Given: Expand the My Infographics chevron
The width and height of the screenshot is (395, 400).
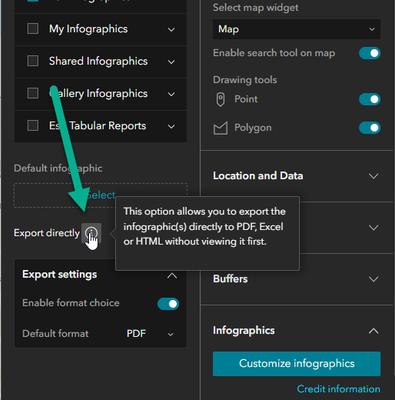Looking at the screenshot, I should [x=171, y=30].
